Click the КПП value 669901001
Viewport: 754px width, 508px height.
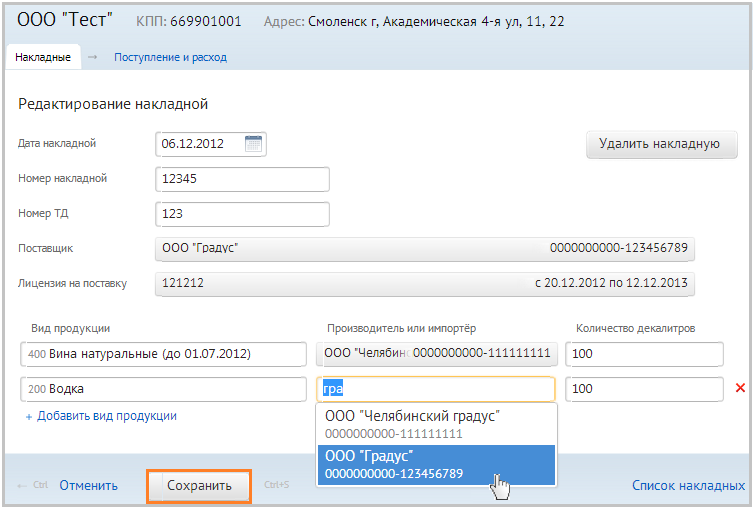pos(206,22)
